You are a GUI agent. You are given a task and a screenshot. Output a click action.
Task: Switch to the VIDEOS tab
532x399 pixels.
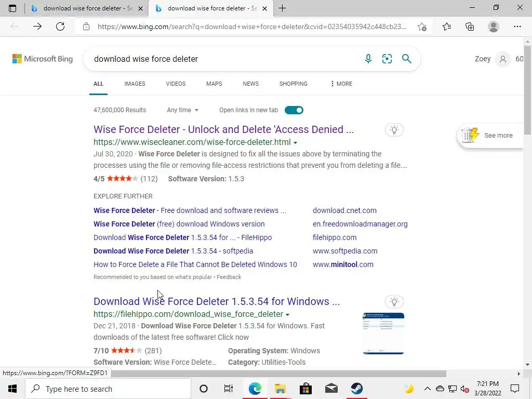pyautogui.click(x=176, y=84)
